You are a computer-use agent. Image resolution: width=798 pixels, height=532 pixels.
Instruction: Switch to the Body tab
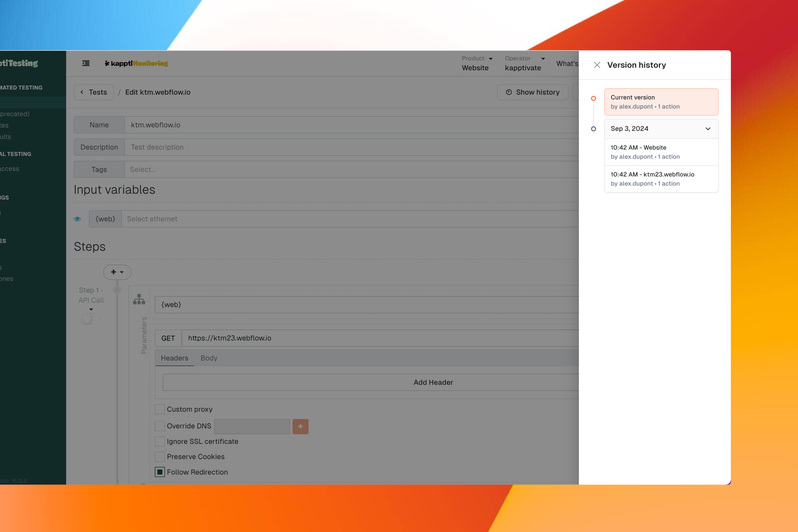[x=209, y=358]
